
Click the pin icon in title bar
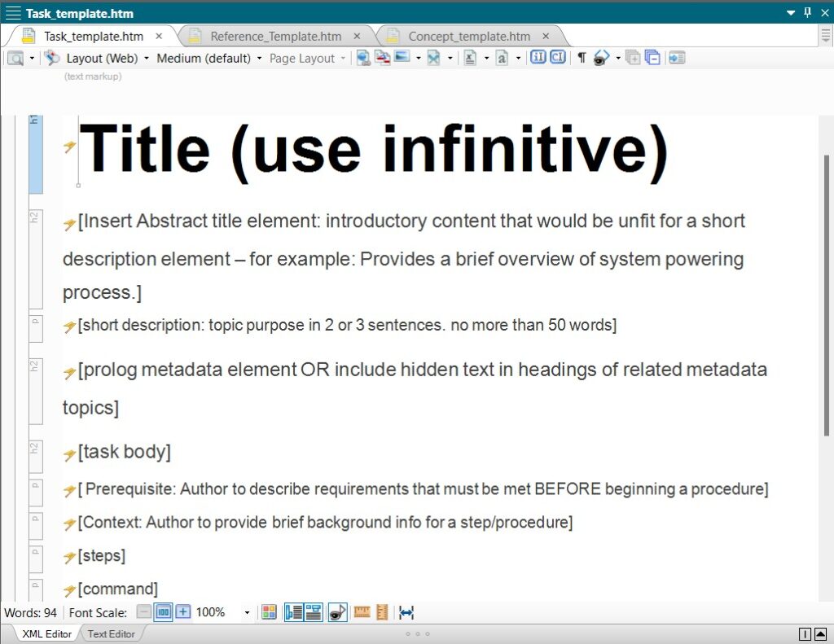[x=807, y=12]
